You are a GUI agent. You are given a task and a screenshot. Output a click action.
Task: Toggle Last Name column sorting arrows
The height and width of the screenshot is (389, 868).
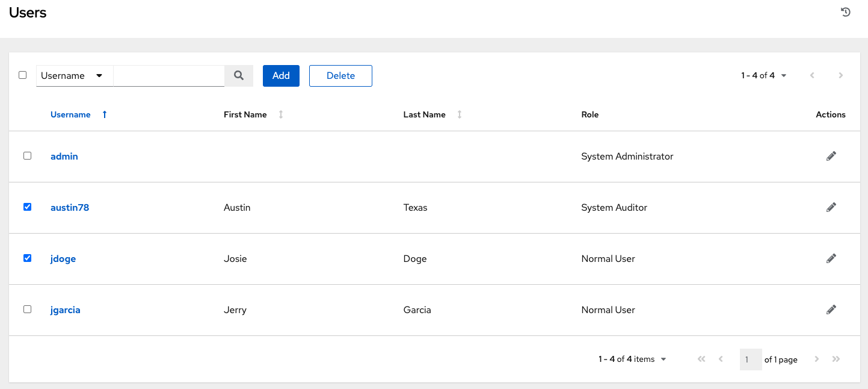coord(459,114)
